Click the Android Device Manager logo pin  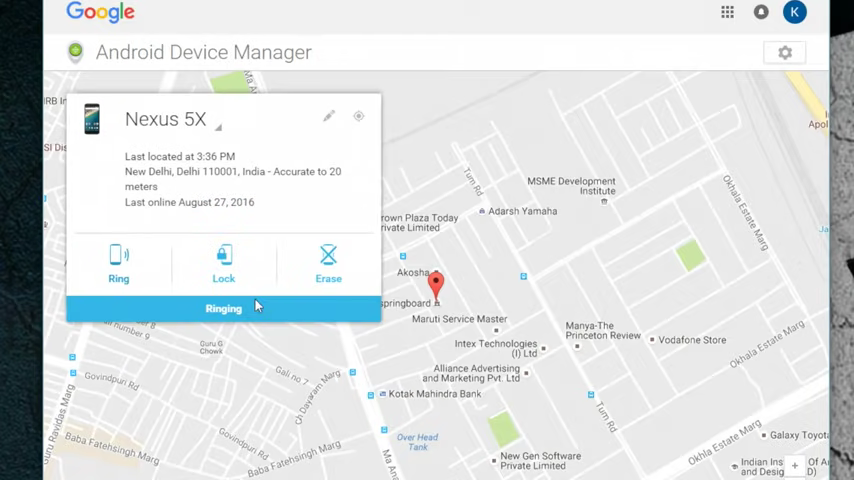tap(76, 52)
